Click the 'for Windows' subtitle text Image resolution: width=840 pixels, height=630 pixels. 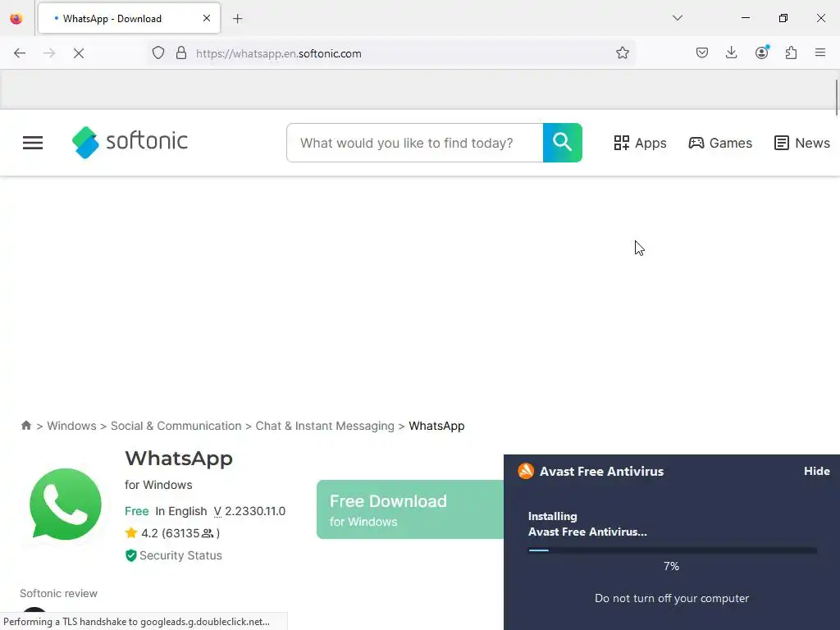(158, 485)
